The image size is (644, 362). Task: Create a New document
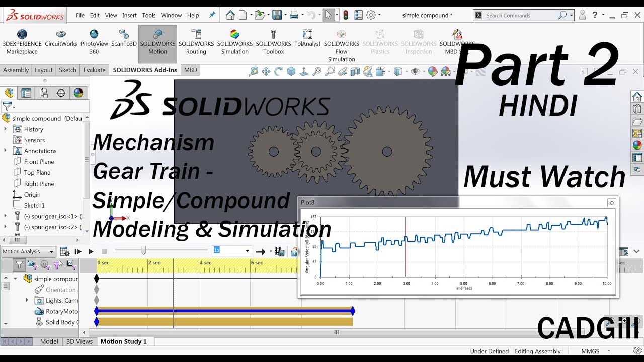243,15
